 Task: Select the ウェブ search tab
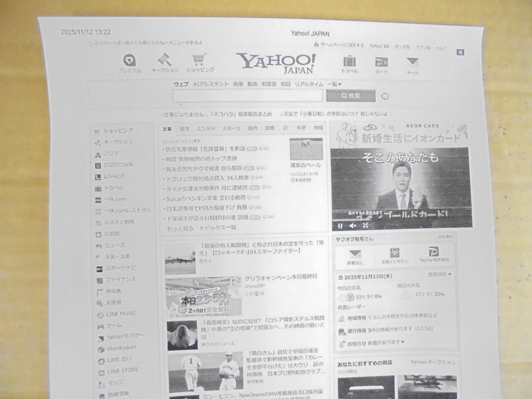coord(181,84)
